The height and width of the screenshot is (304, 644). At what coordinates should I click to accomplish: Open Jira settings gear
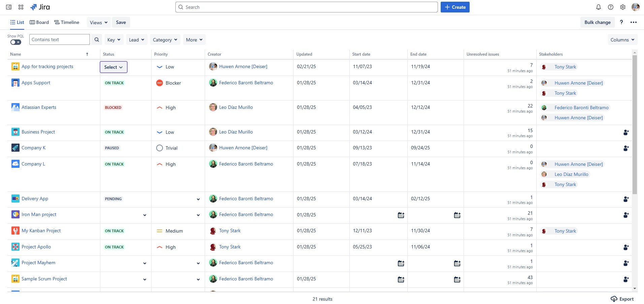(x=622, y=7)
